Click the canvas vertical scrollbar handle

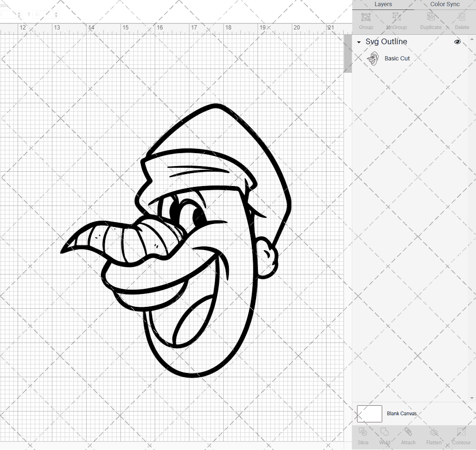point(347,53)
